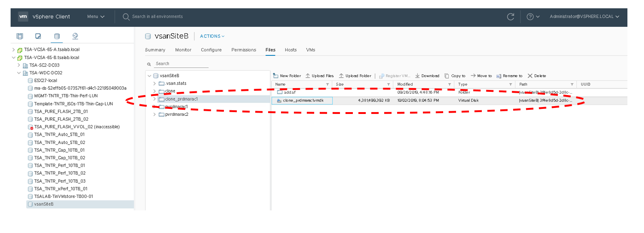This screenshot has width=644, height=233.
Task: Open the VMs and Templates inventory view
Action: pyautogui.click(x=38, y=36)
